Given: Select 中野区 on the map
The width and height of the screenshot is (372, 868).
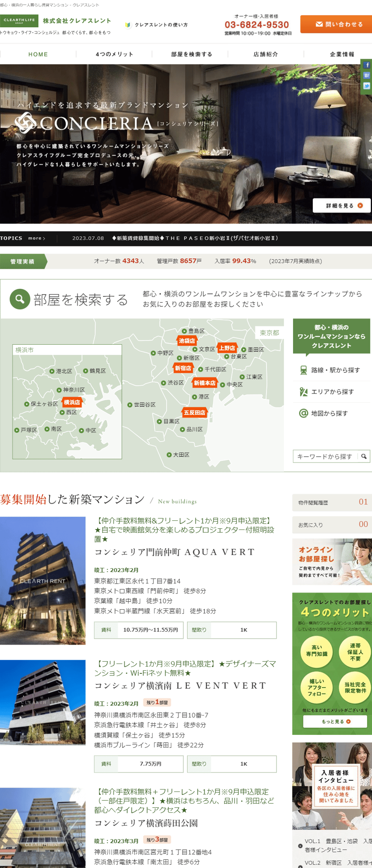Looking at the screenshot, I should pos(162,353).
